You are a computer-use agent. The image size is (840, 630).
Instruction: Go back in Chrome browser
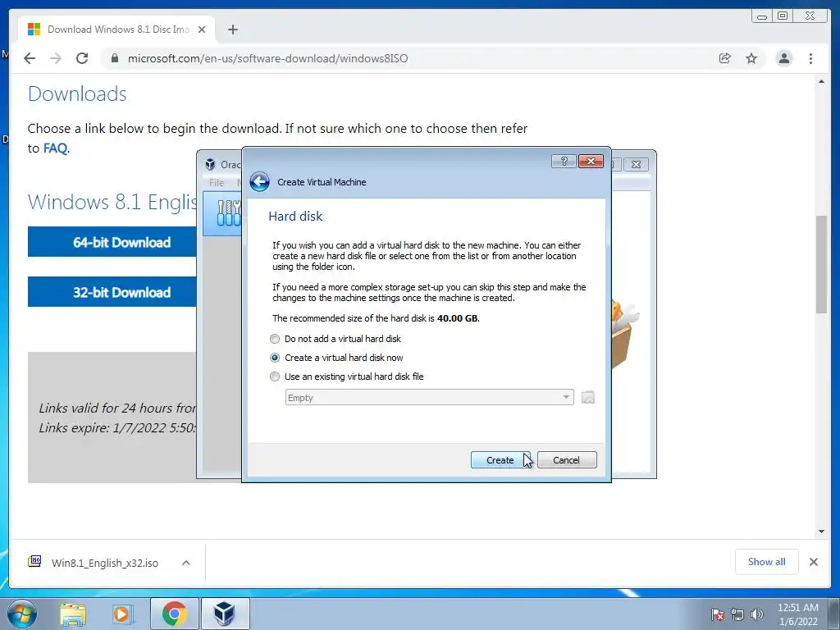[x=30, y=58]
